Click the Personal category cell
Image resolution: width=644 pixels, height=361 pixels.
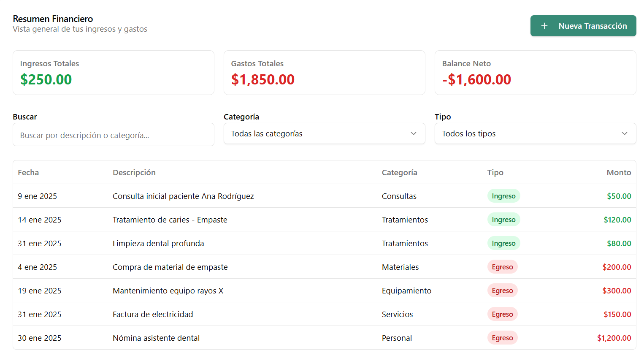tap(397, 338)
